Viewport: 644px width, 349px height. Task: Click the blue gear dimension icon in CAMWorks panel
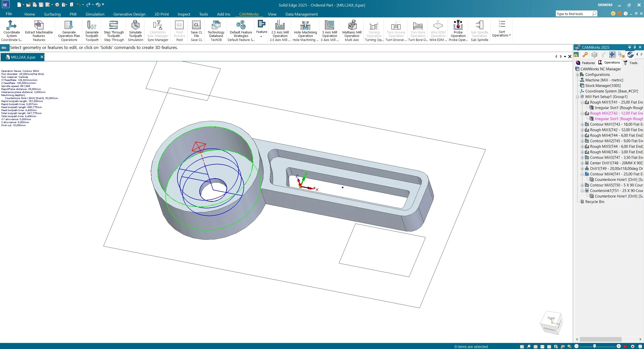pos(612,55)
